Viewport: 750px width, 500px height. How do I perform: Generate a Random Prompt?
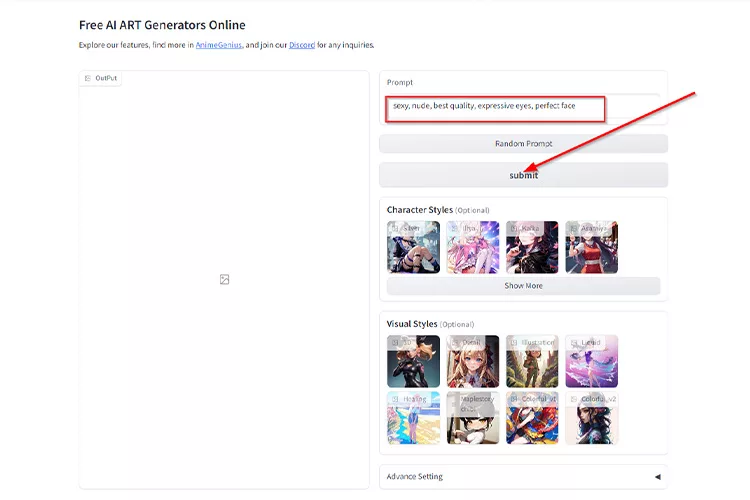pos(523,144)
